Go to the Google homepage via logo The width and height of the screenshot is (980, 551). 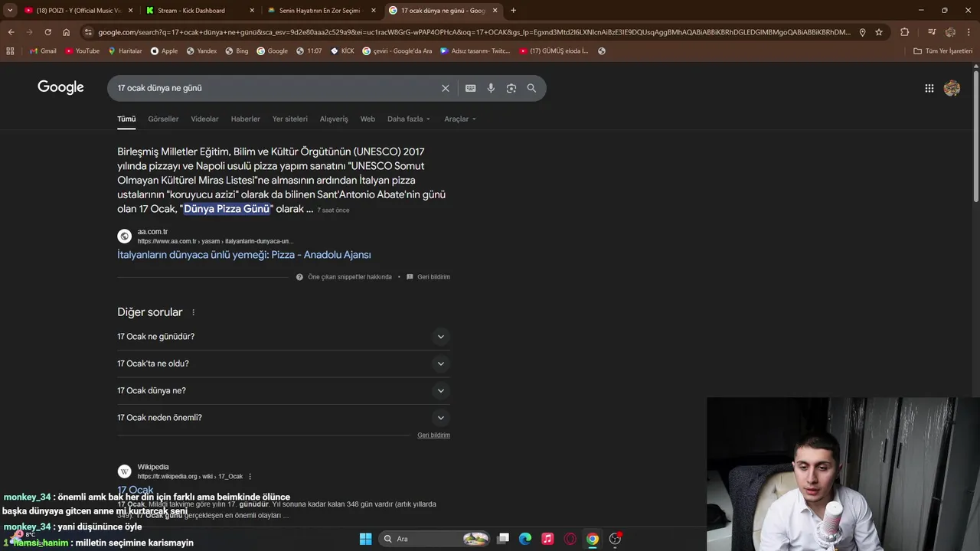click(60, 87)
